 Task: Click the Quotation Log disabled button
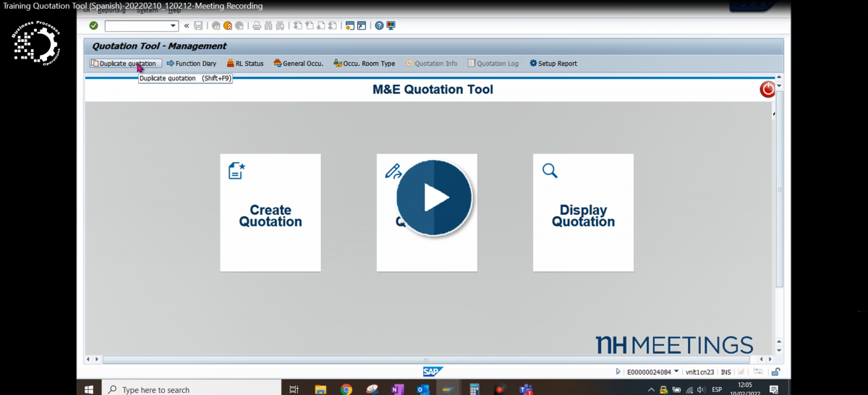[493, 64]
